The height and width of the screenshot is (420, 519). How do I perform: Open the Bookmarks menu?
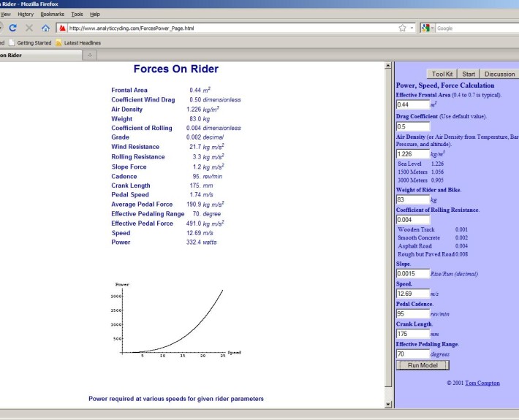pos(53,14)
